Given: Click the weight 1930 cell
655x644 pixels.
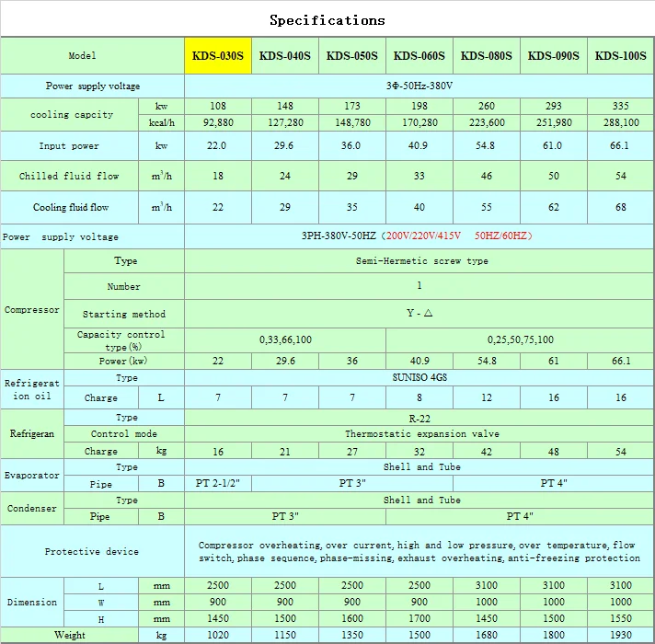Looking at the screenshot, I should pos(621,635).
